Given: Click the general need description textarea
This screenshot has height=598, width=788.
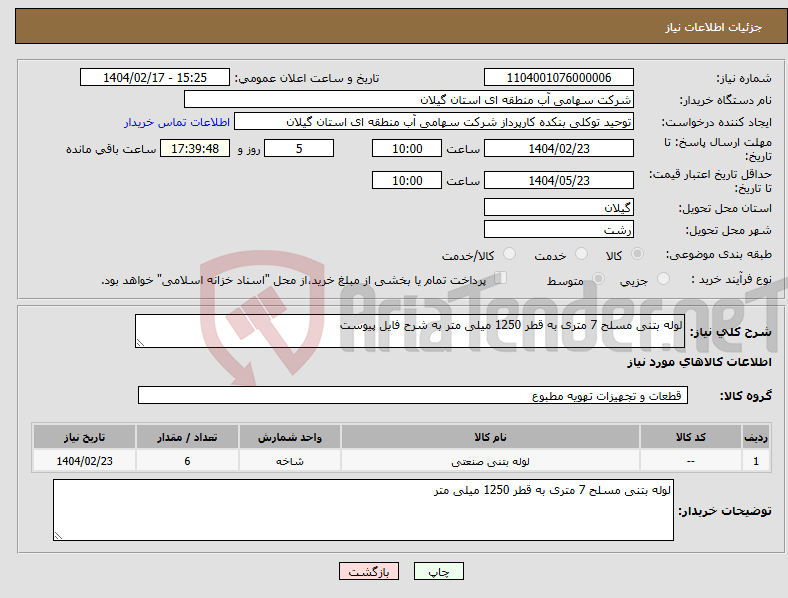Looking at the screenshot, I should 410,331.
